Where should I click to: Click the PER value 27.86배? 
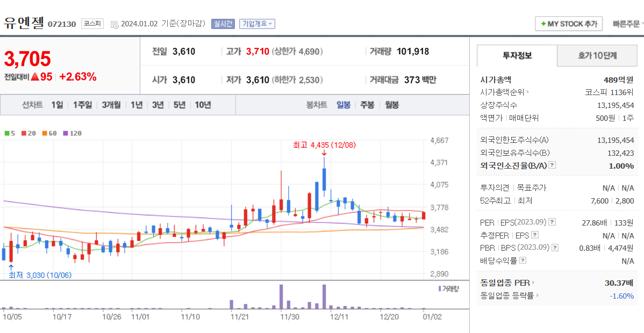(x=596, y=222)
